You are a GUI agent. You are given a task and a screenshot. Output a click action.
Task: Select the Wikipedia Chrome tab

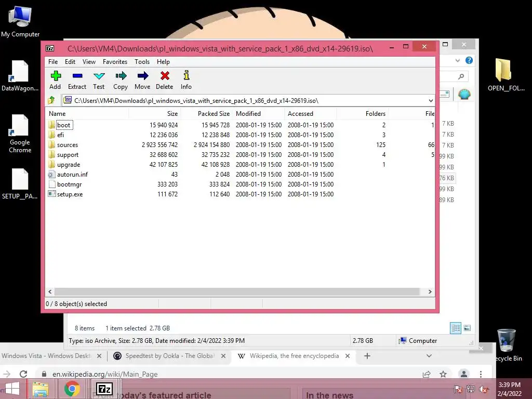(294, 356)
